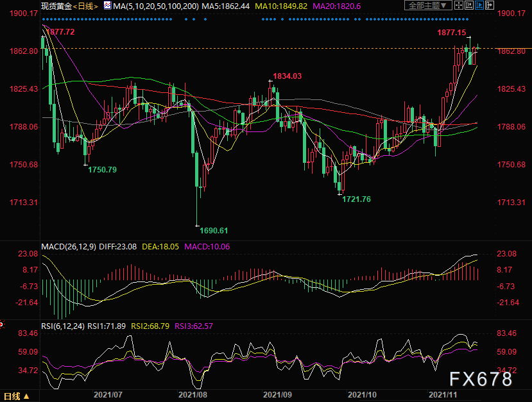
Task: Click the 现货黄金 instrument title
Action: coord(56,6)
